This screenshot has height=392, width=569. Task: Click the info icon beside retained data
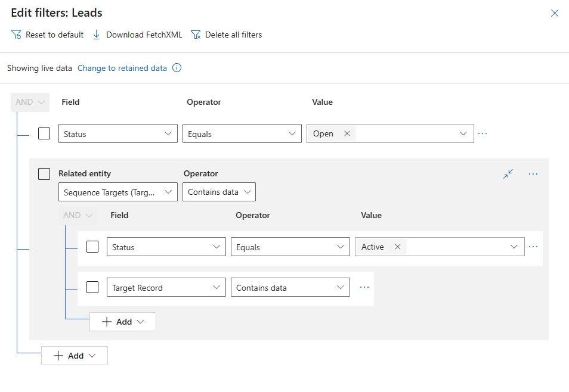coord(177,68)
